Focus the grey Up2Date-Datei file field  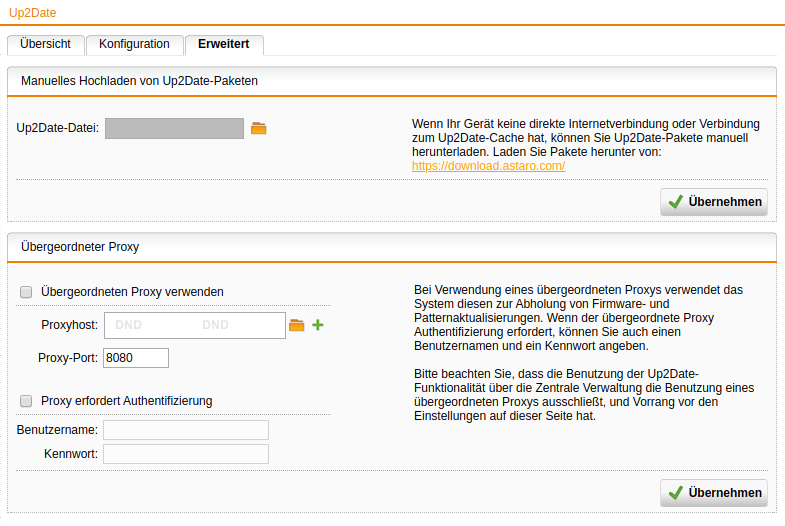pyautogui.click(x=174, y=128)
